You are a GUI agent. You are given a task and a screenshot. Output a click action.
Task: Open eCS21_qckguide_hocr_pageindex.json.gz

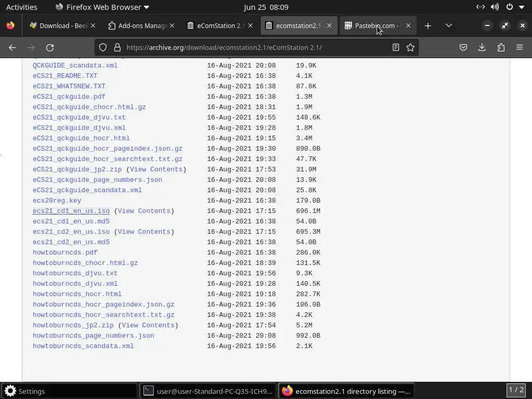108,149
